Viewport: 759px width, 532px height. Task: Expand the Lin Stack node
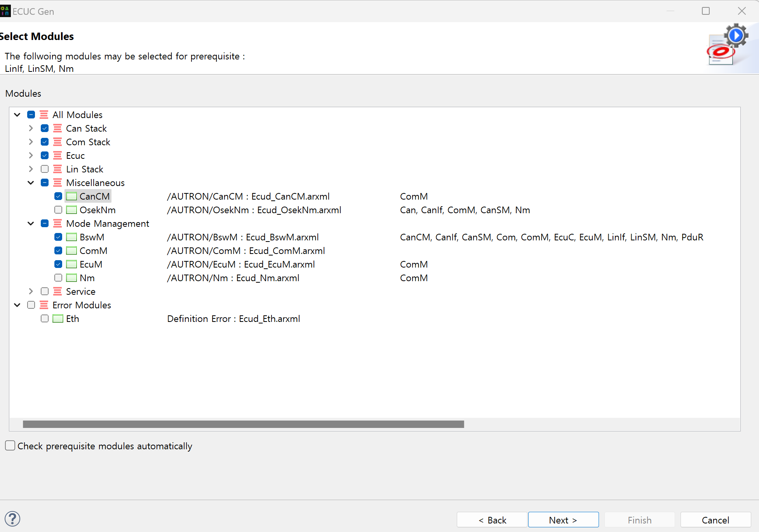point(31,169)
